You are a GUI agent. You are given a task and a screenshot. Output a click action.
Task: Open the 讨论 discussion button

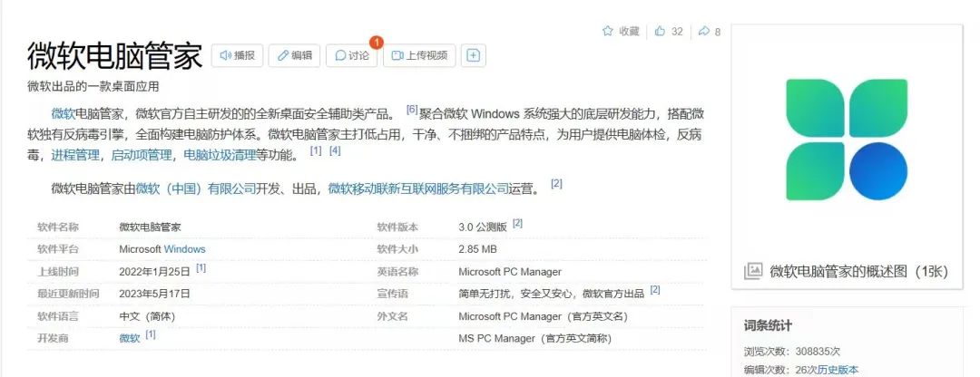click(x=352, y=55)
